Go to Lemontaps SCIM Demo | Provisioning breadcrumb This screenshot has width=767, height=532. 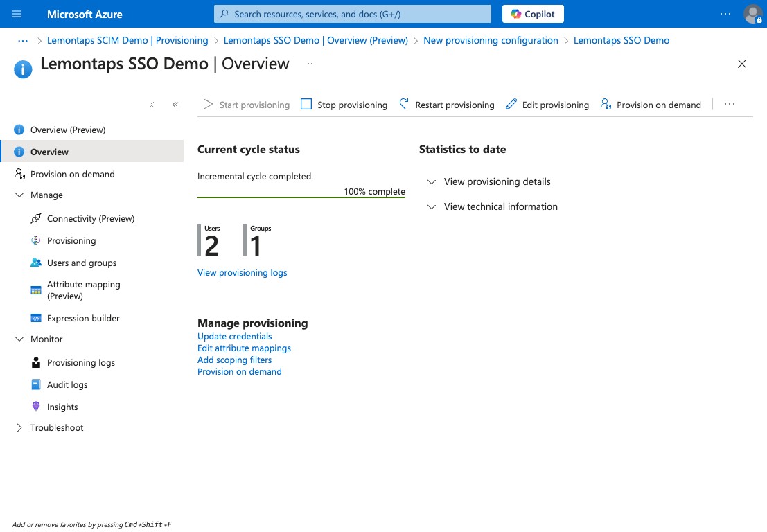(x=127, y=41)
